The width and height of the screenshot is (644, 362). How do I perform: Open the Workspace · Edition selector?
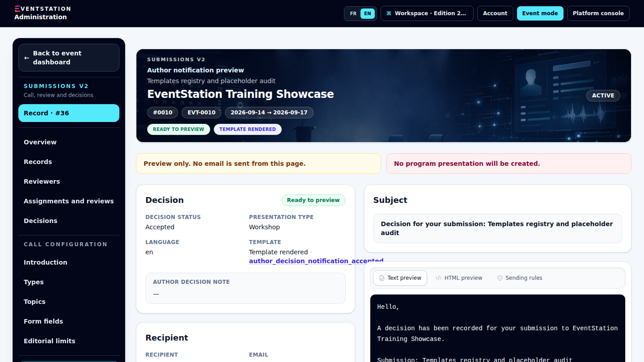coord(427,13)
